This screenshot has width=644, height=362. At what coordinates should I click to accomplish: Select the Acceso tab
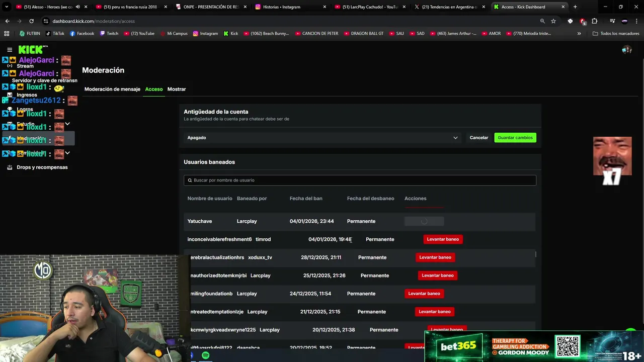[x=154, y=89]
